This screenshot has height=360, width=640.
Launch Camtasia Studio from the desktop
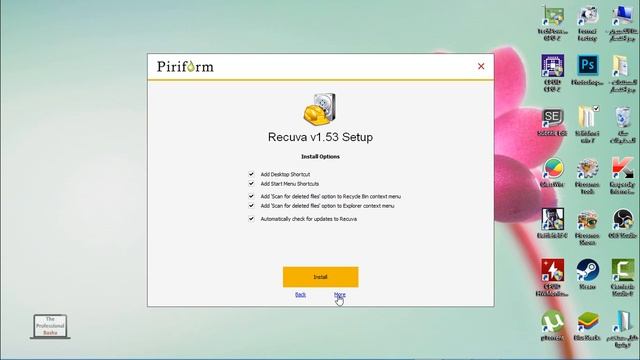[x=622, y=278]
